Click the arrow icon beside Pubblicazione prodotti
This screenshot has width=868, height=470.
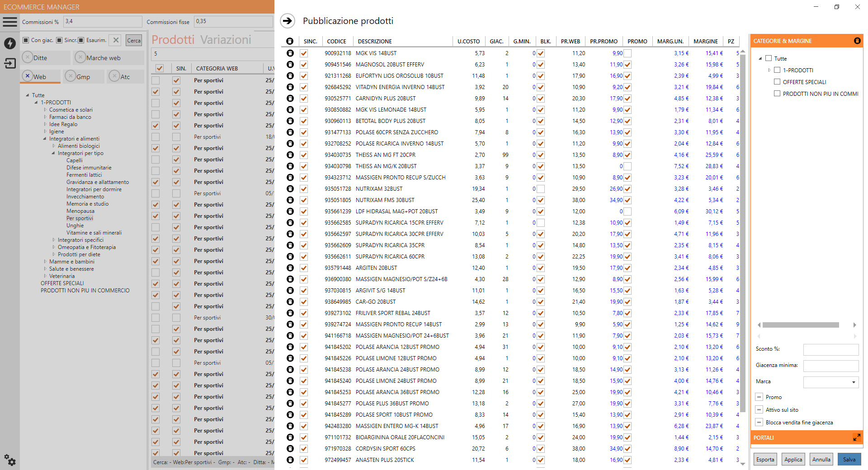pos(288,21)
